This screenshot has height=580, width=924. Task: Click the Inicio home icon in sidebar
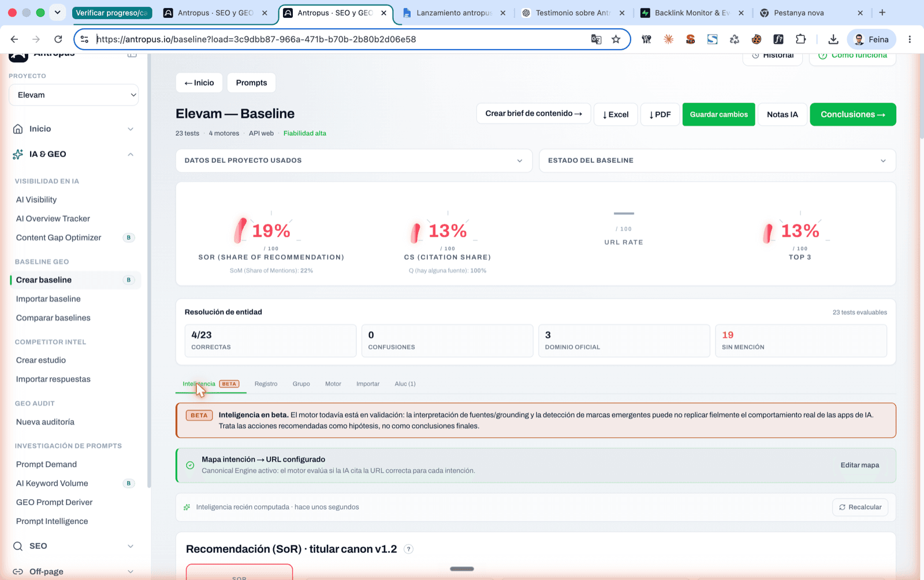tap(18, 129)
